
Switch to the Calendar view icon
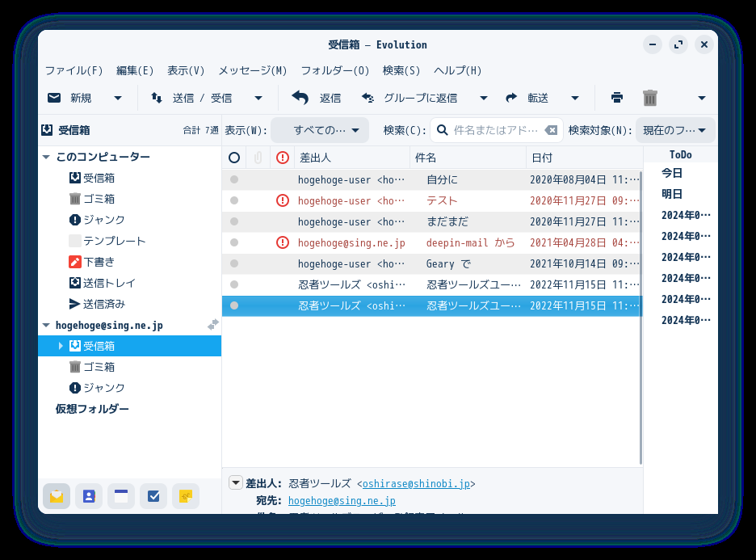pyautogui.click(x=121, y=496)
